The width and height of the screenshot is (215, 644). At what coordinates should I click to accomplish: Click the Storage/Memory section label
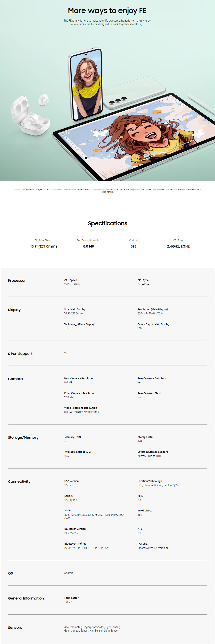[23, 437]
